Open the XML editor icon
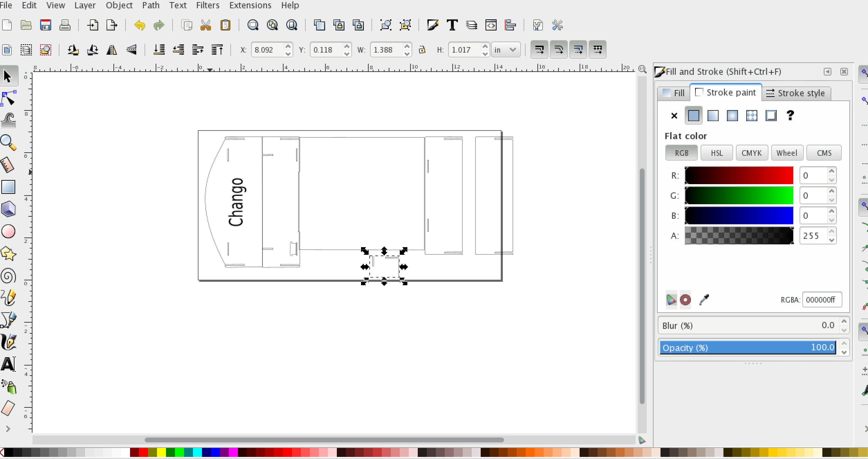 (491, 25)
